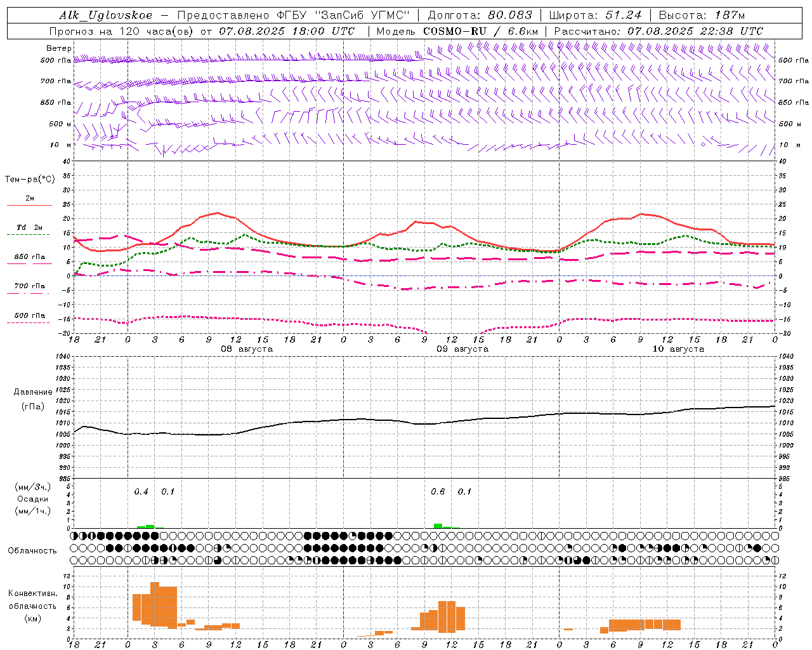Click the "(мм/3ч.)" precipitation unit label
This screenshot has height=650, width=812.
point(33,487)
